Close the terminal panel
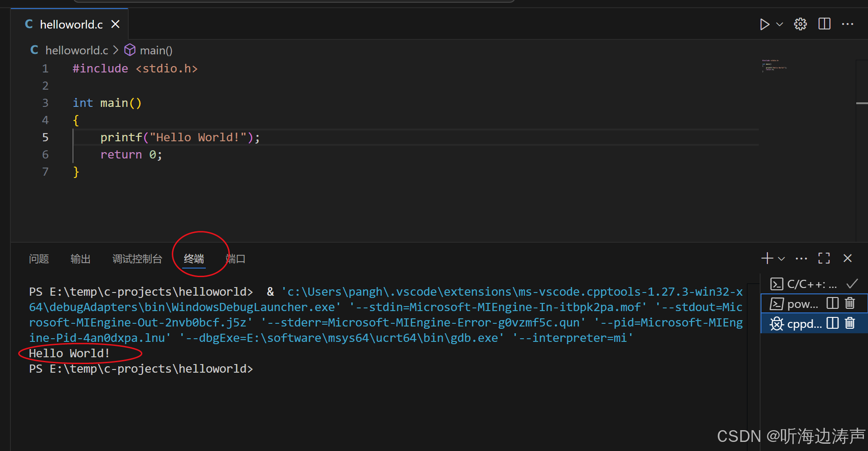This screenshot has width=868, height=451. pyautogui.click(x=848, y=258)
